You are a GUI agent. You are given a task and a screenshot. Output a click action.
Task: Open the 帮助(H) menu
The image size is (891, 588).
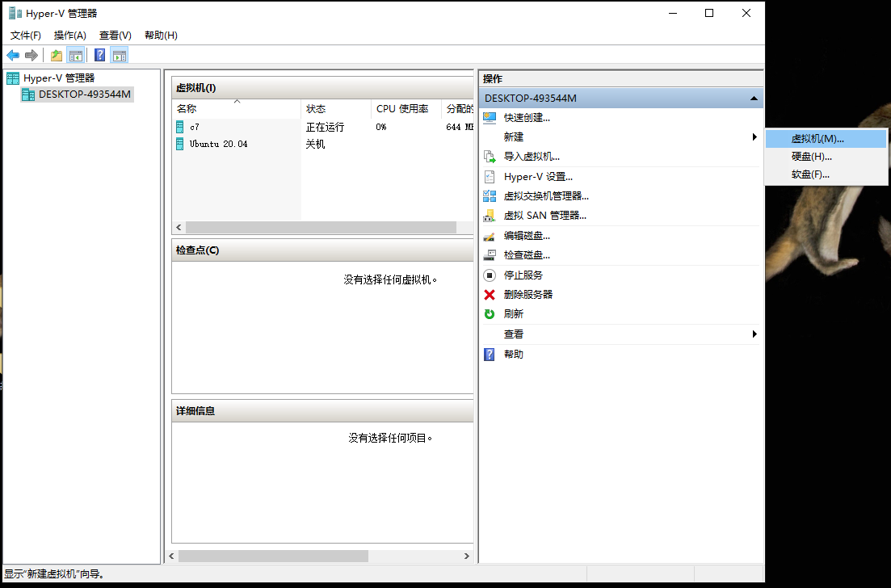coord(161,36)
